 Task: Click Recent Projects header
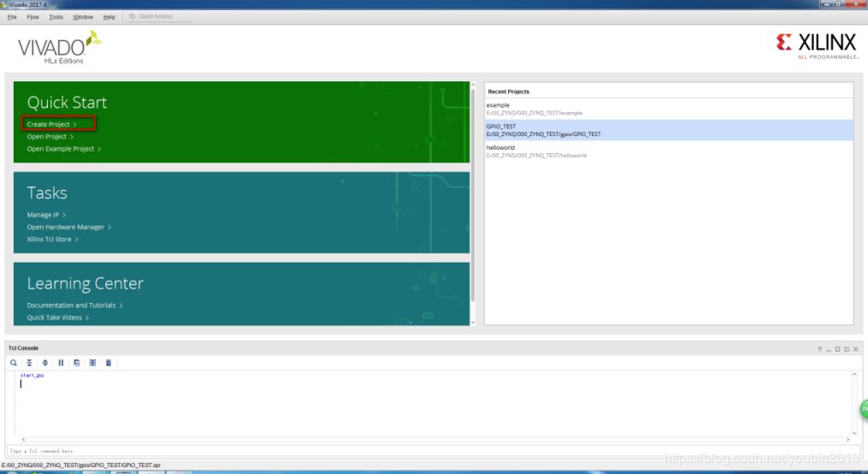coord(508,92)
